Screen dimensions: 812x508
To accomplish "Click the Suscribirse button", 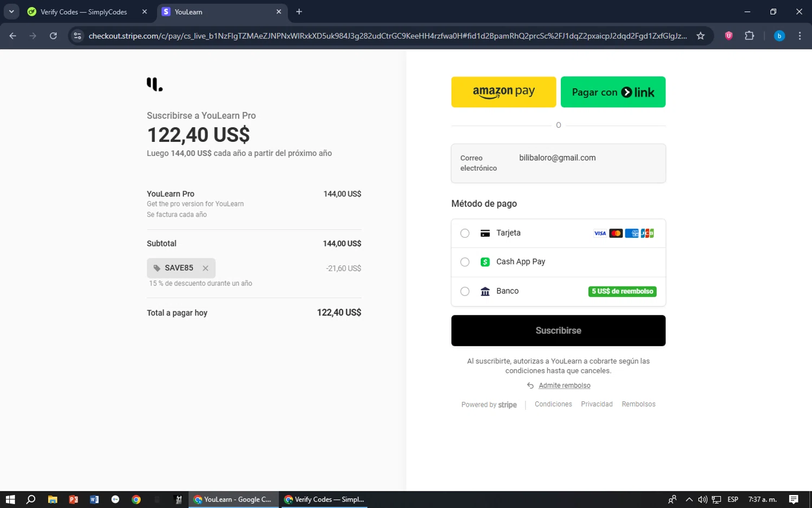I will pyautogui.click(x=558, y=330).
